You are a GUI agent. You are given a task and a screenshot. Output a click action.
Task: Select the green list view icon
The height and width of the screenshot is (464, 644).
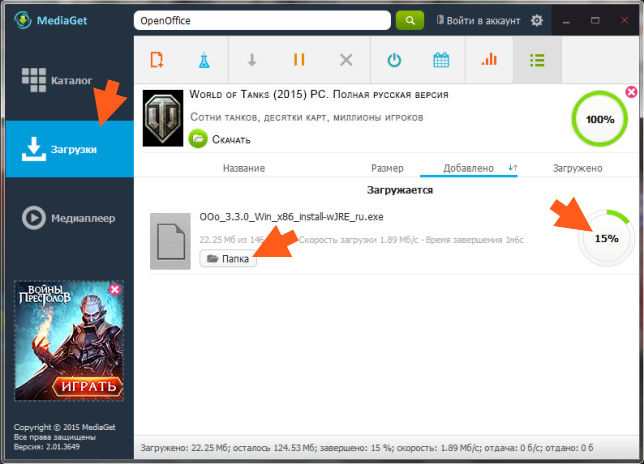(x=537, y=60)
